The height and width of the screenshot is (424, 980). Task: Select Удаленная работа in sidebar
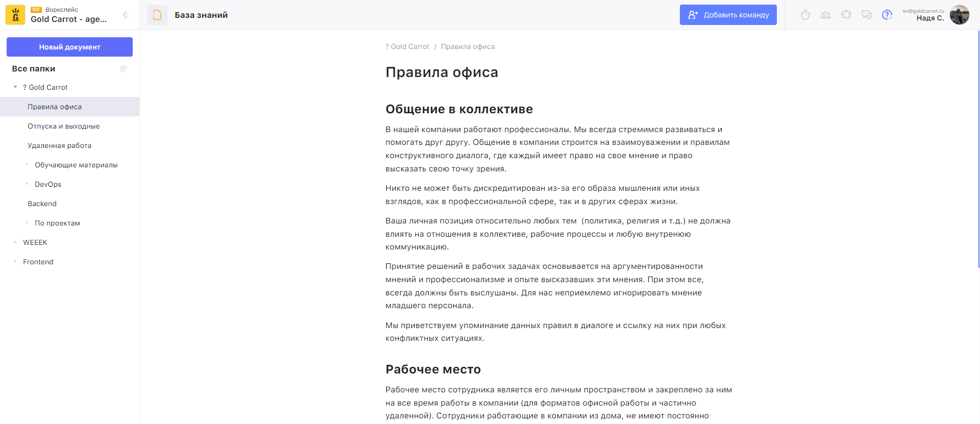click(60, 145)
